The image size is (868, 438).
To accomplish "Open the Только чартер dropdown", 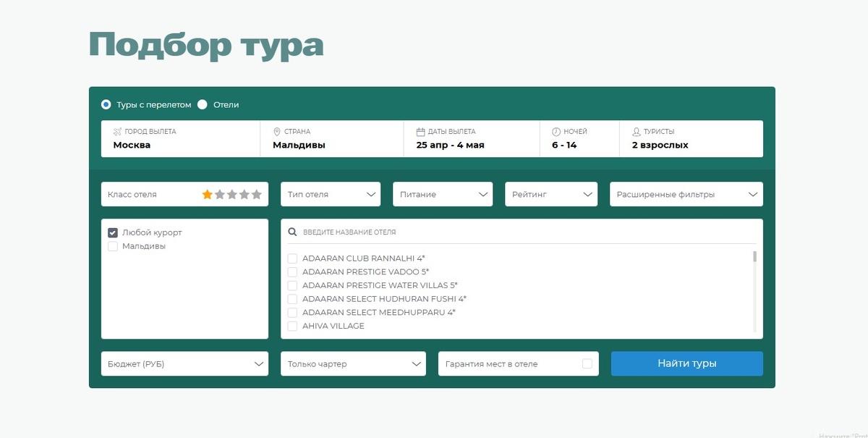I will [353, 363].
